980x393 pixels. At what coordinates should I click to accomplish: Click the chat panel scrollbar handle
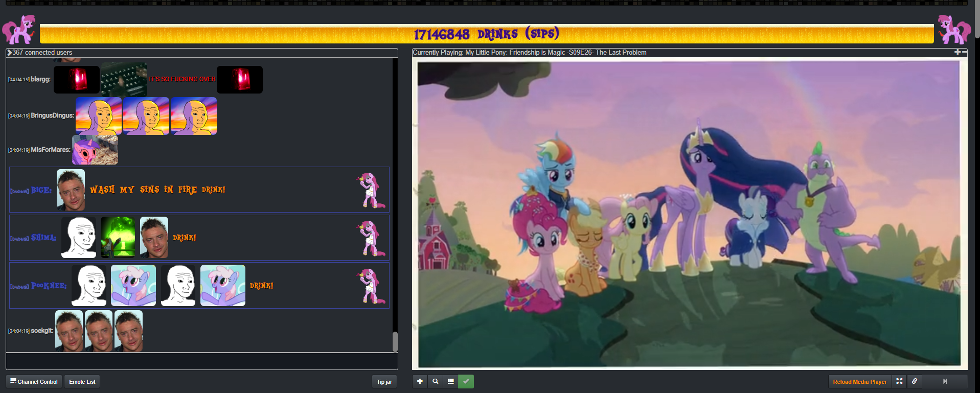click(x=395, y=342)
